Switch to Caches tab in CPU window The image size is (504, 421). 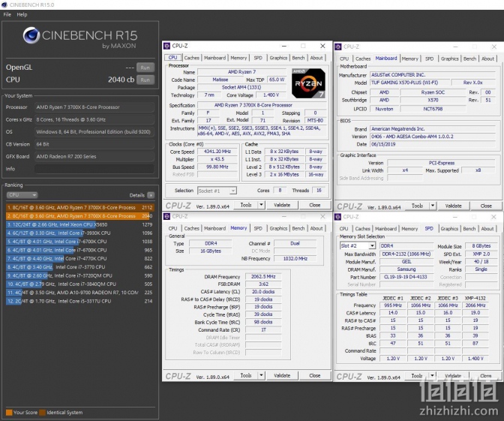191,58
